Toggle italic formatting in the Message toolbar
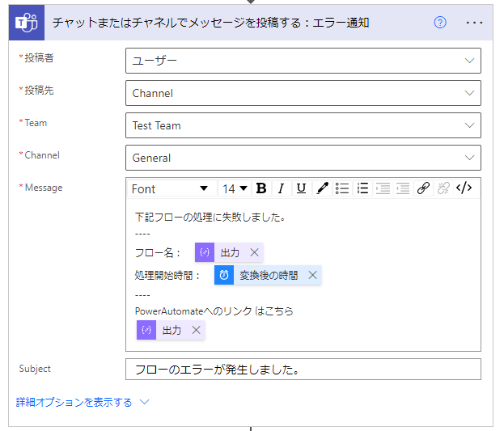This screenshot has width=504, height=431. [x=282, y=188]
